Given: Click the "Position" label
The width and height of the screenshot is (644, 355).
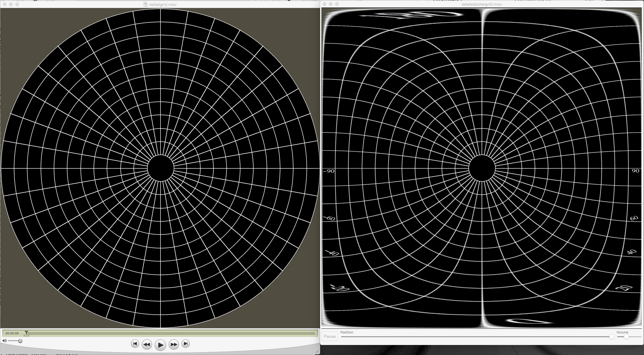Looking at the screenshot, I should (347, 332).
